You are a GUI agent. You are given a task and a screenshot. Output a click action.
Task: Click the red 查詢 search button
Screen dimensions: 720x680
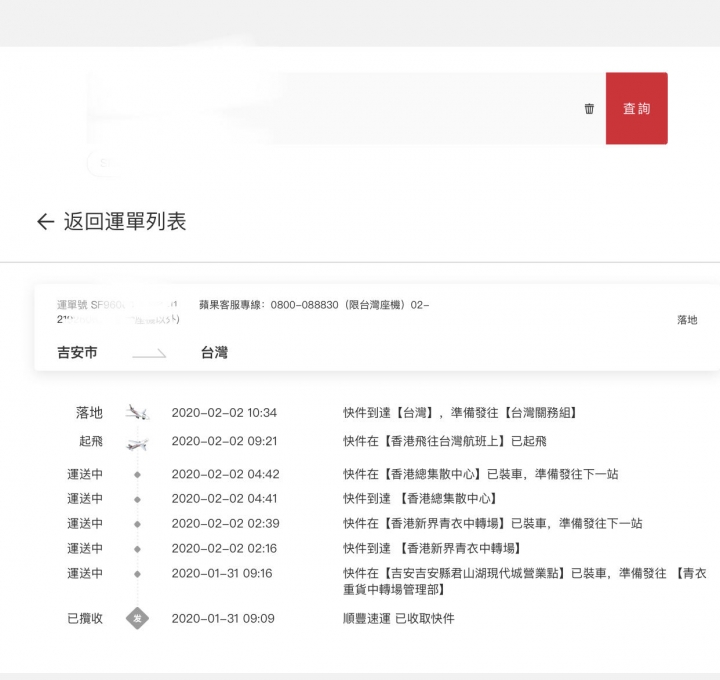coord(636,108)
